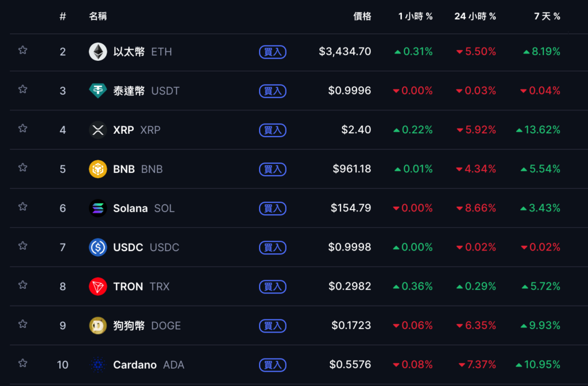Click the Ethereum coin logo icon

(98, 52)
